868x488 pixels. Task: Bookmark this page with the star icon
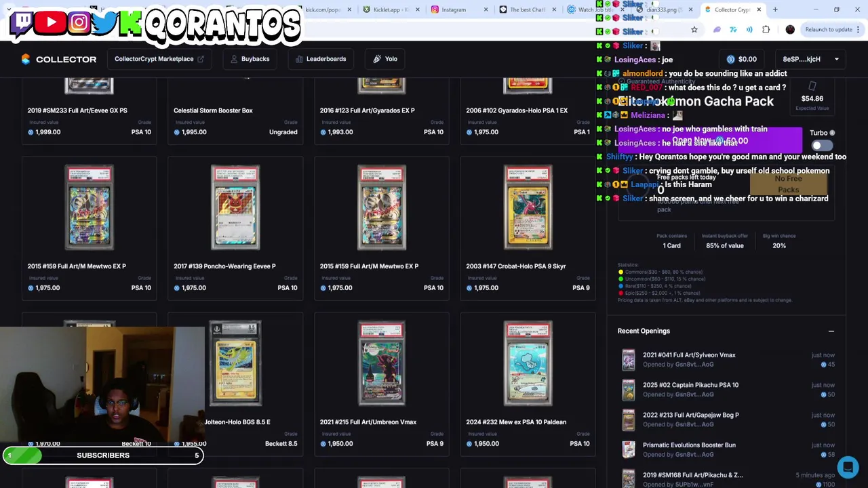click(694, 30)
